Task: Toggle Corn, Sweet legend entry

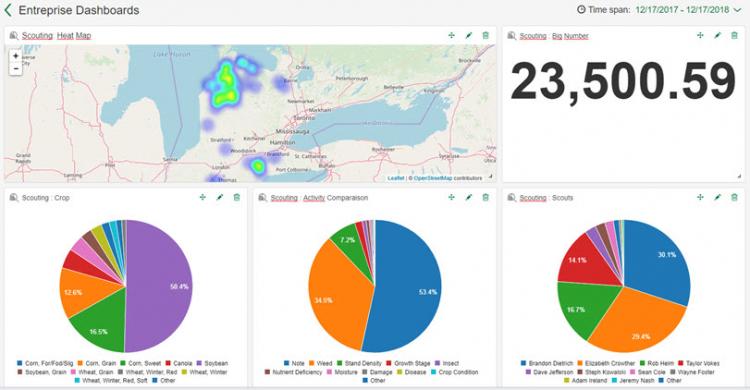Action: 142,364
